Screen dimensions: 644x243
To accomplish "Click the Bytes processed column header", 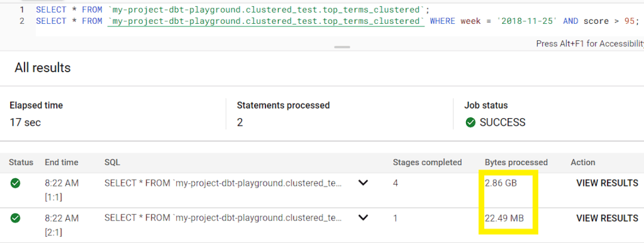I will pos(516,162).
